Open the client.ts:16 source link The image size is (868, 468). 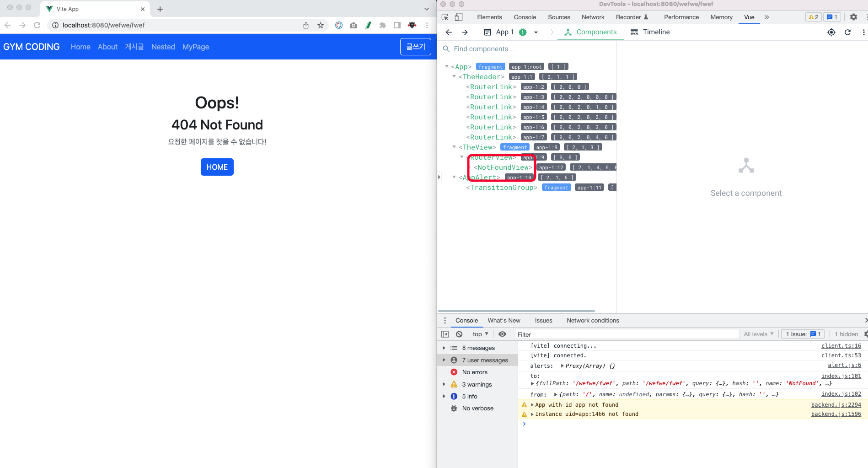tap(841, 346)
